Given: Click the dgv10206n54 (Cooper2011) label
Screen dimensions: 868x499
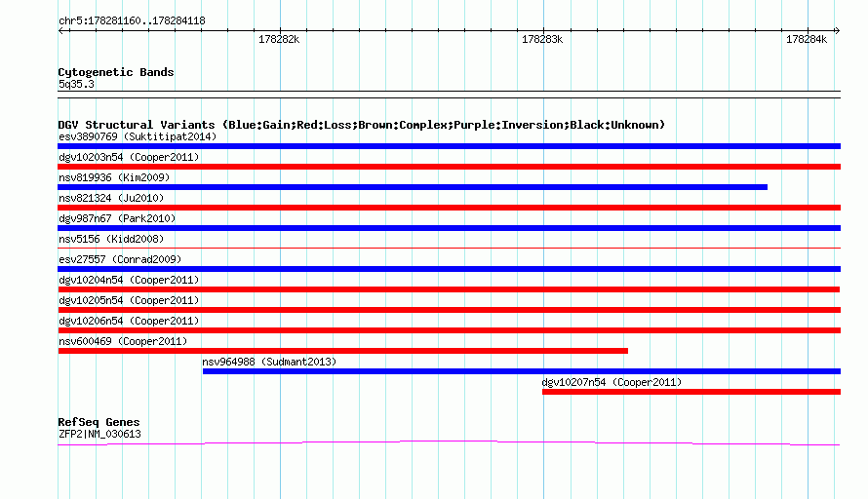Looking at the screenshot, I should pyautogui.click(x=129, y=321).
